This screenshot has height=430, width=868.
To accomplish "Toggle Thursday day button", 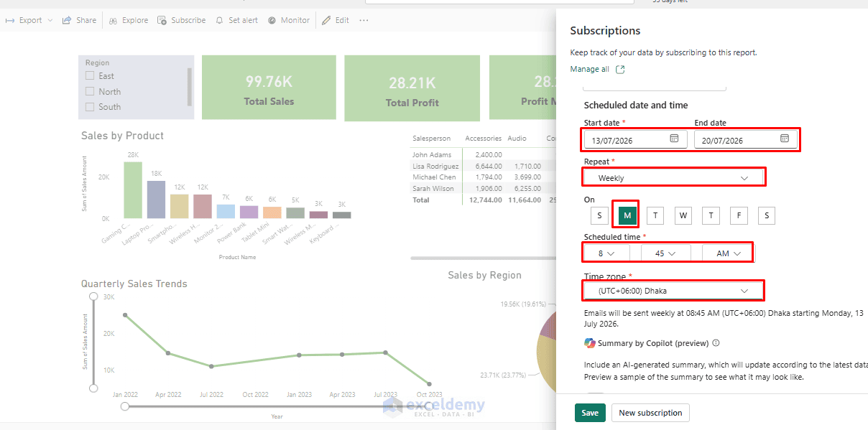I will [711, 215].
